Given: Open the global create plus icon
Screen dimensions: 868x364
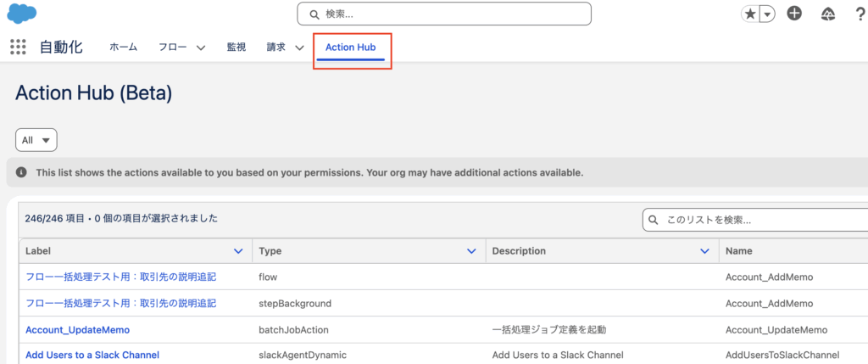Looking at the screenshot, I should tap(794, 14).
